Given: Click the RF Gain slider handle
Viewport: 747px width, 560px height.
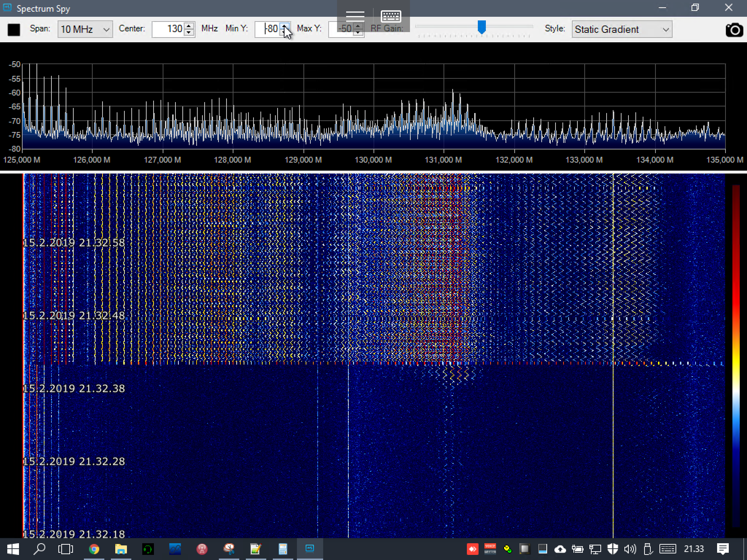Looking at the screenshot, I should pos(482,27).
